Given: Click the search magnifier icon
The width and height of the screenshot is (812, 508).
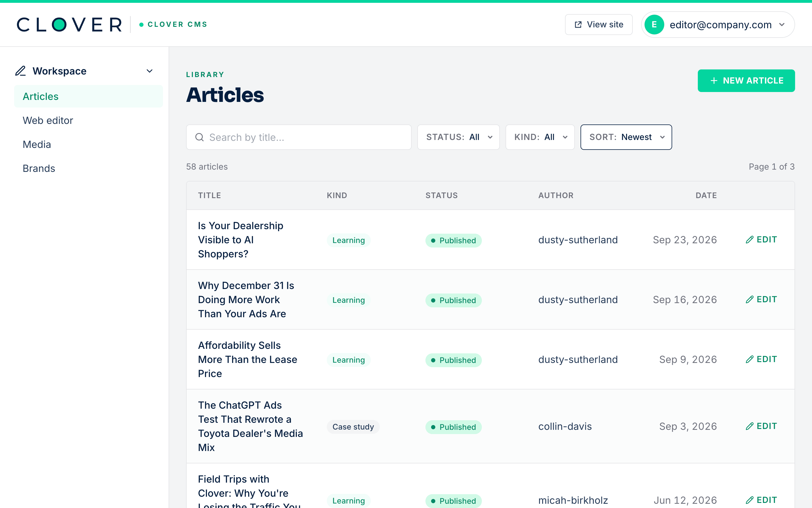Looking at the screenshot, I should coord(200,137).
